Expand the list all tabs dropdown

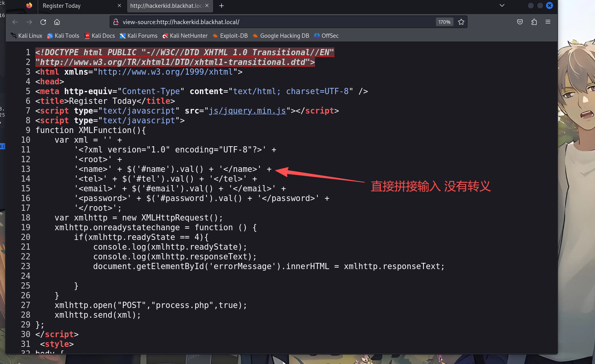pyautogui.click(x=502, y=5)
